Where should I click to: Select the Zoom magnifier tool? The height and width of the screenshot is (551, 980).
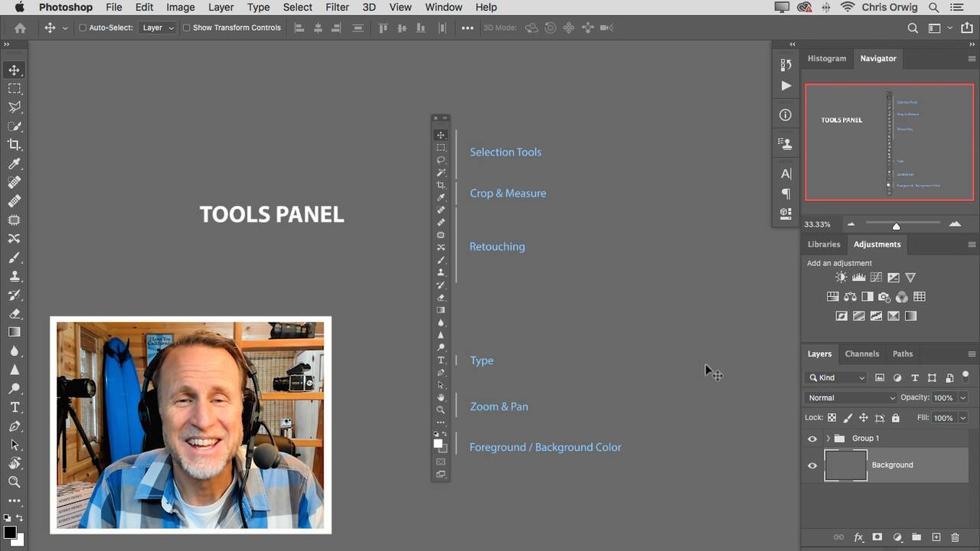coord(15,482)
